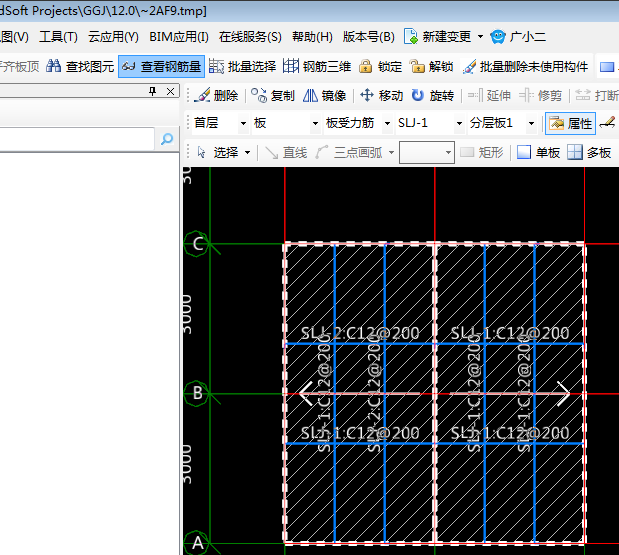Click the 广小二 assistant icon
This screenshot has height=555, width=619.
point(498,37)
